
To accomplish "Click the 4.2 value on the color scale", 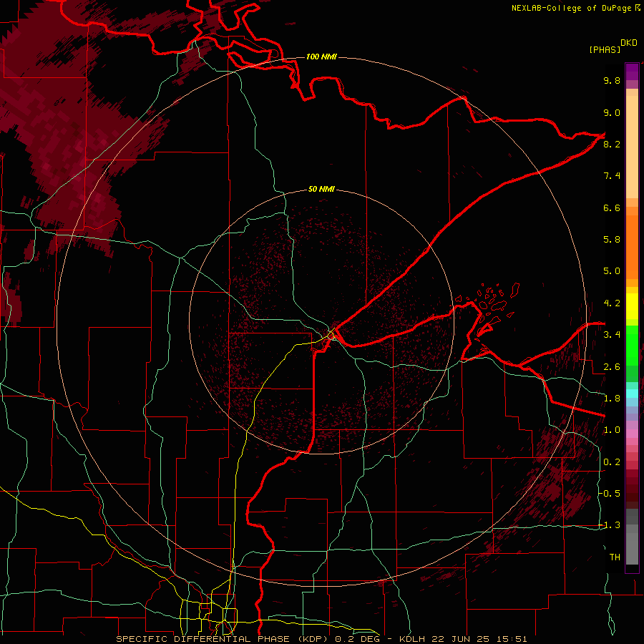I will [612, 303].
